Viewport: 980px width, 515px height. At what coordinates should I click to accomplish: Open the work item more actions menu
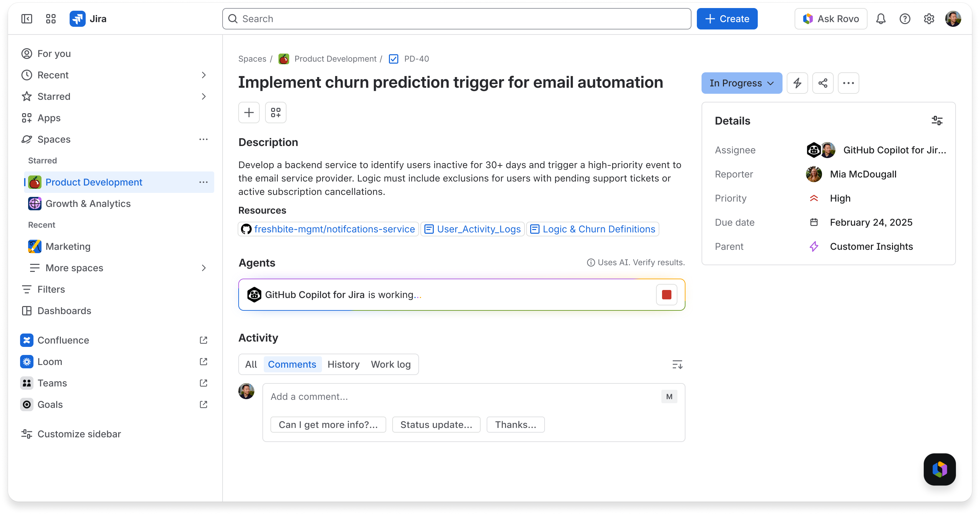pyautogui.click(x=848, y=83)
